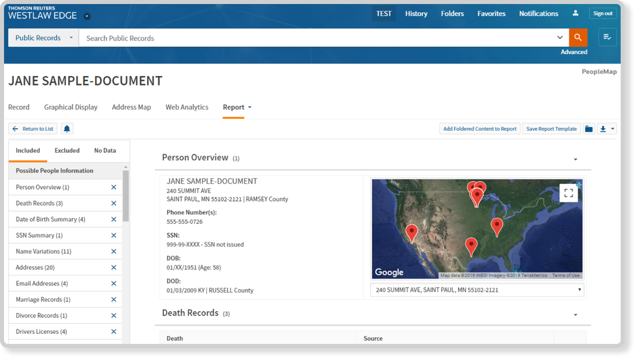Open the address selector below map
The height and width of the screenshot is (362, 644).
(477, 290)
